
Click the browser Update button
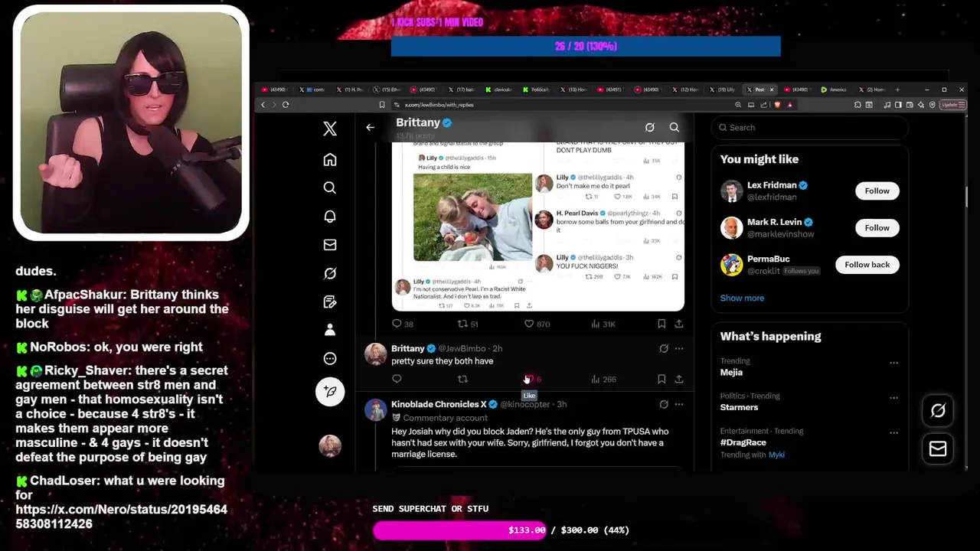point(952,105)
